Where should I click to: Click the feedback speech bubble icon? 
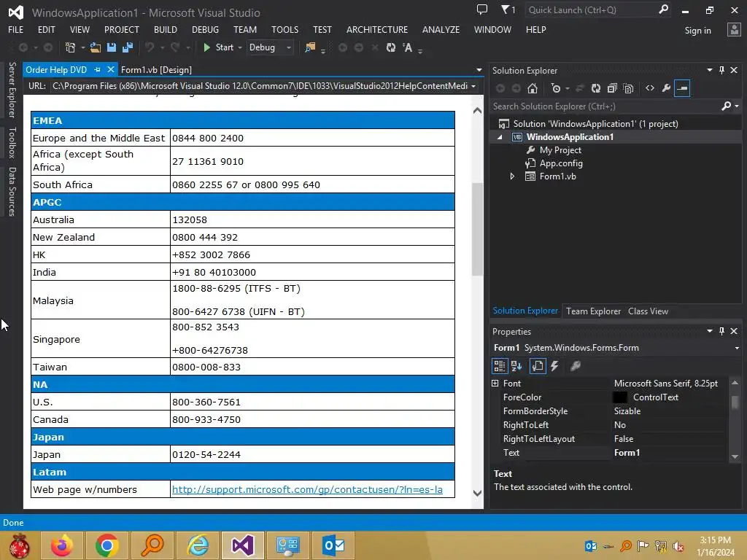point(482,9)
